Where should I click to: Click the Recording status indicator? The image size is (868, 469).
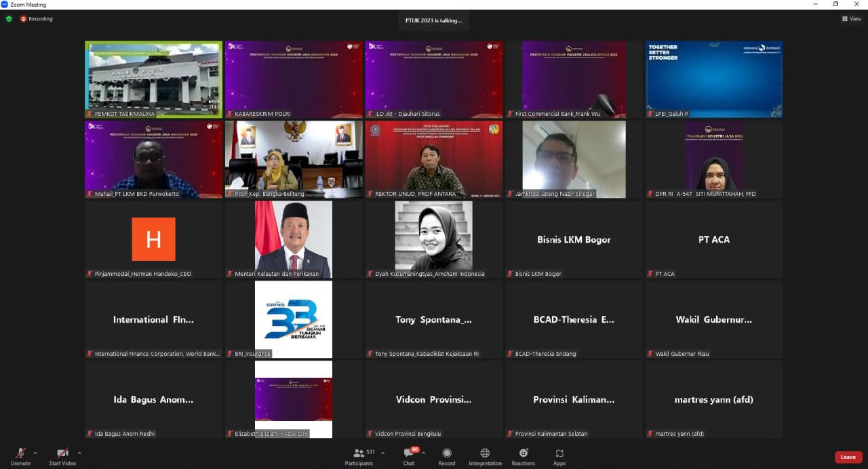point(37,19)
